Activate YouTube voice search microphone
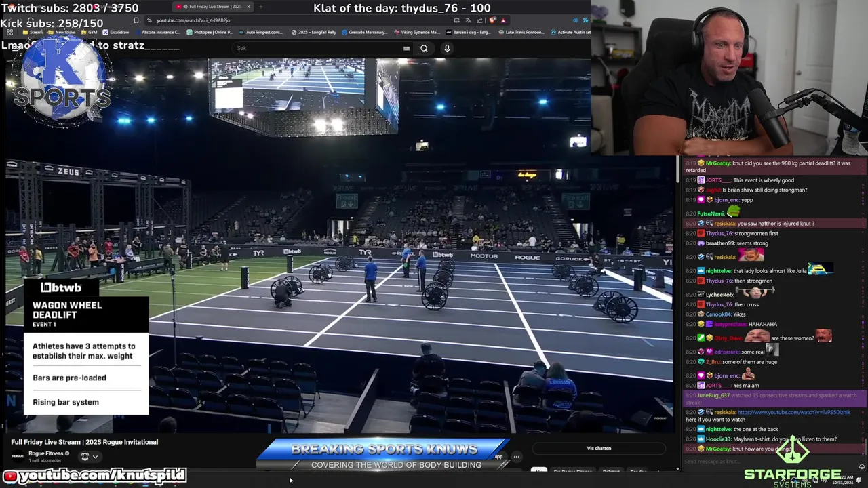The image size is (868, 488). [447, 48]
